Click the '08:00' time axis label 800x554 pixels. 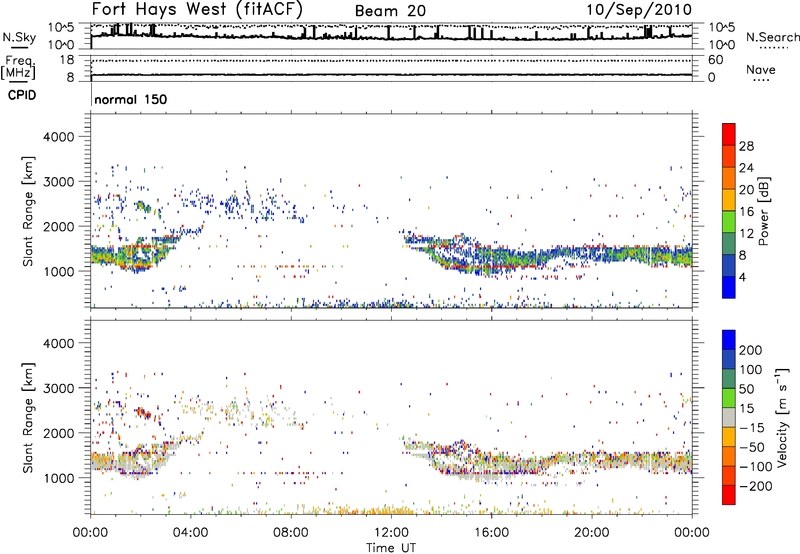coord(291,533)
